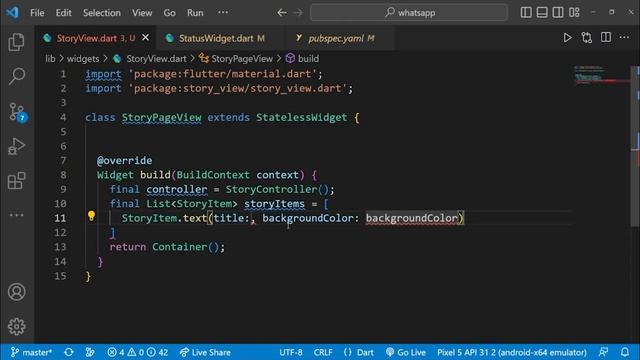The width and height of the screenshot is (640, 360).
Task: Open the Explorer view in activity bar
Action: click(16, 42)
